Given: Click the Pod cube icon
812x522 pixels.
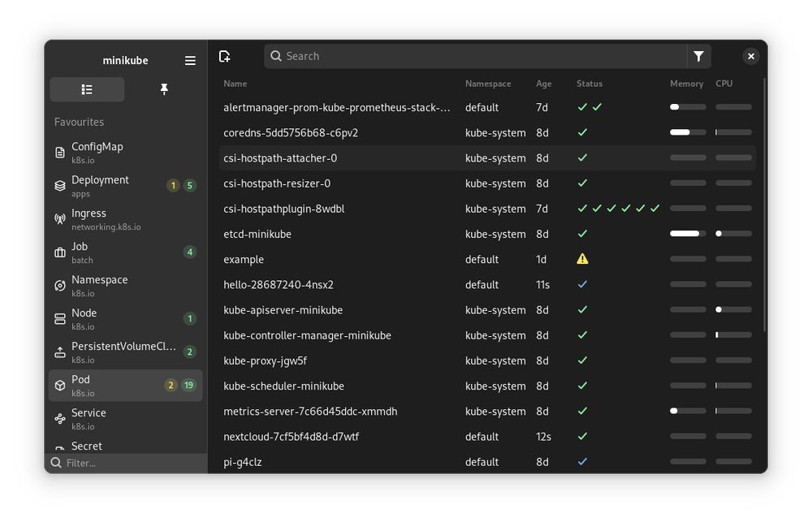Looking at the screenshot, I should (x=60, y=386).
